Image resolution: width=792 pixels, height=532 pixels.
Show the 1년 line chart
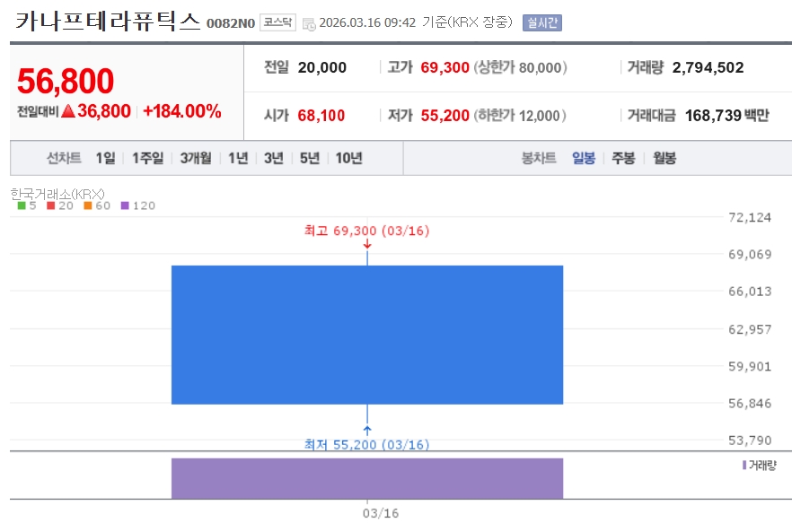(238, 158)
